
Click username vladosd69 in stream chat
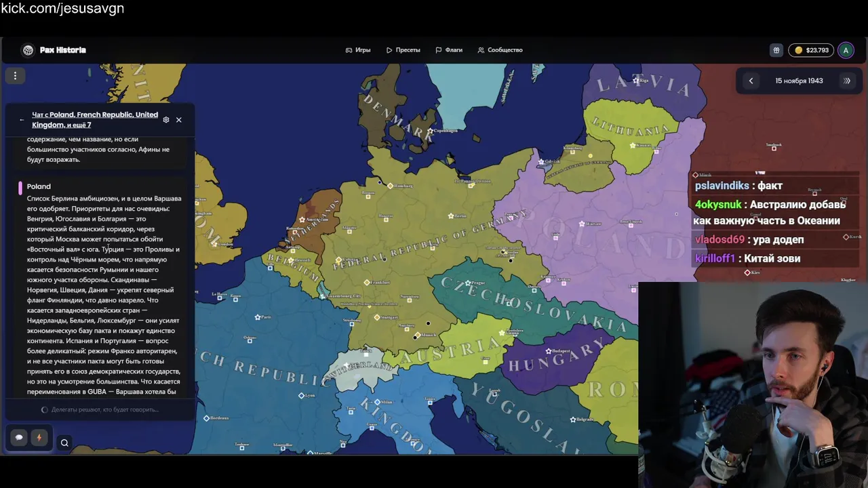719,240
